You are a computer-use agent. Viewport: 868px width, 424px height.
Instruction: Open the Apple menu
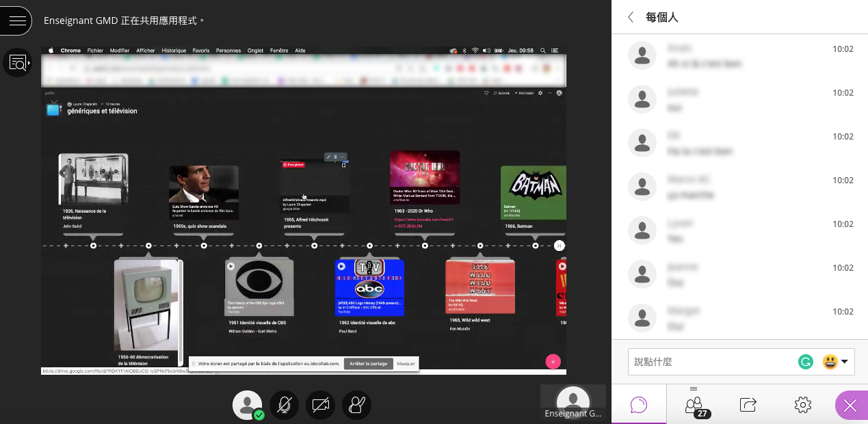(x=50, y=51)
